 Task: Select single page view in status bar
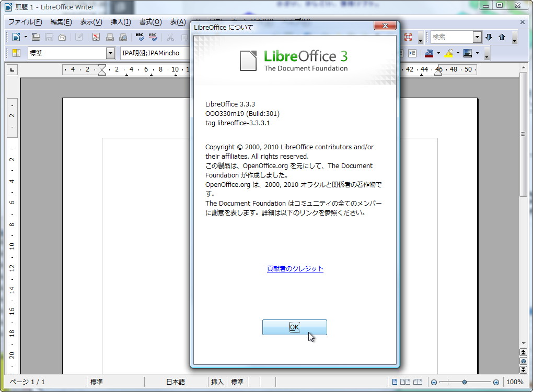coord(396,382)
